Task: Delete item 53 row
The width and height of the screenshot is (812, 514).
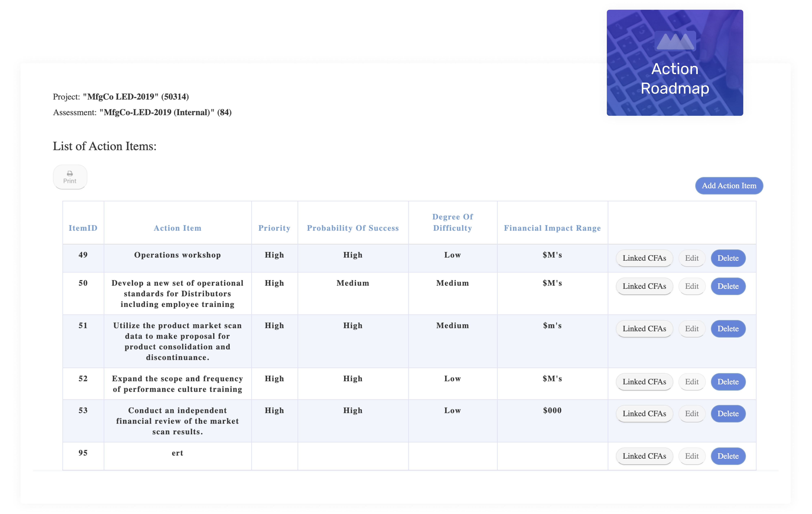Action: point(728,414)
